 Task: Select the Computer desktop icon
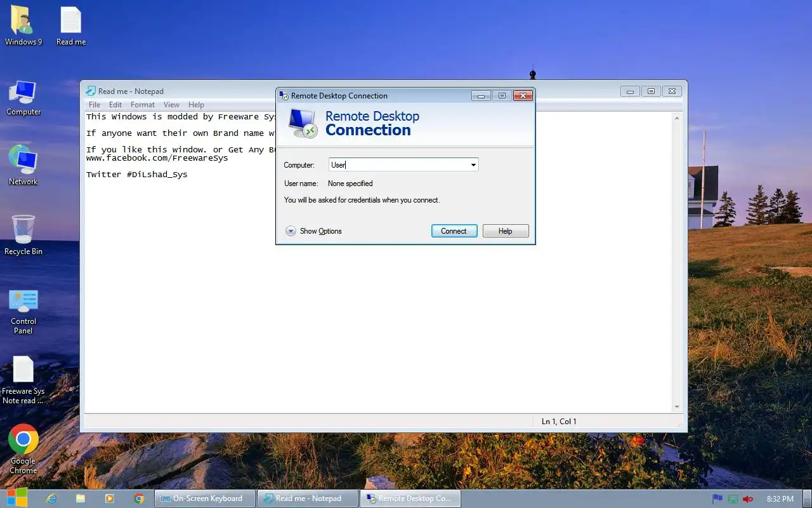coord(23,97)
